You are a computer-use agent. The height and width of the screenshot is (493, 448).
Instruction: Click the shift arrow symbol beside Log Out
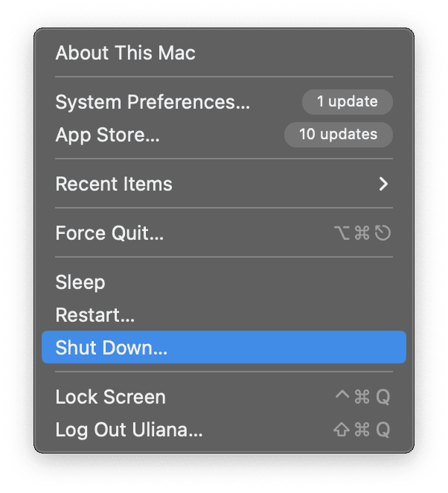(342, 430)
